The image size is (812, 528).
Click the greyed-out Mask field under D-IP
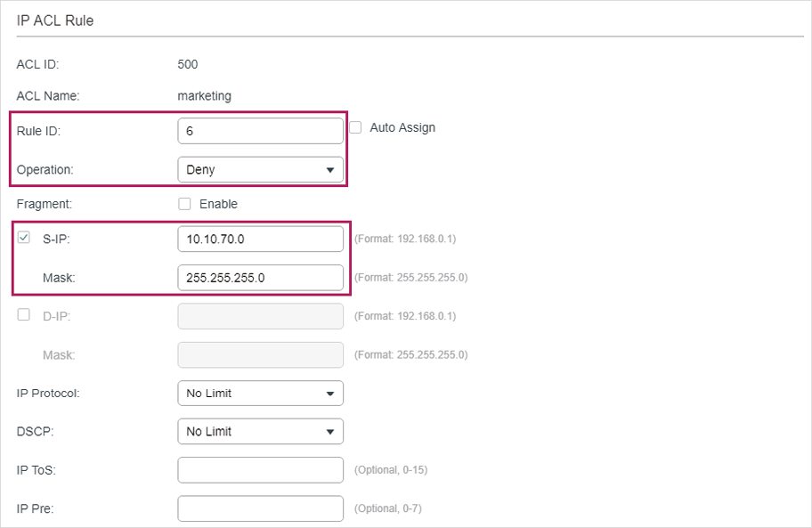(x=260, y=354)
